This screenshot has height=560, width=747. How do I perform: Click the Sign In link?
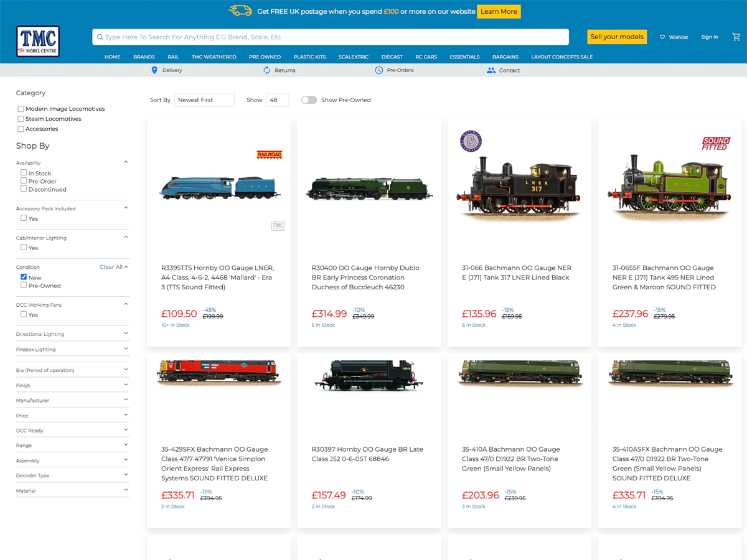click(x=710, y=37)
